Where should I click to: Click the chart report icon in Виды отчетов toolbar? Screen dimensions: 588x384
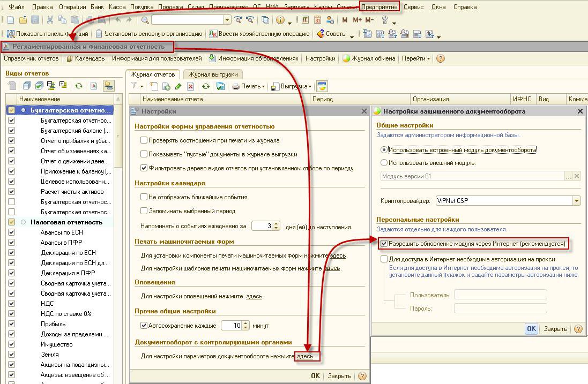(94, 86)
